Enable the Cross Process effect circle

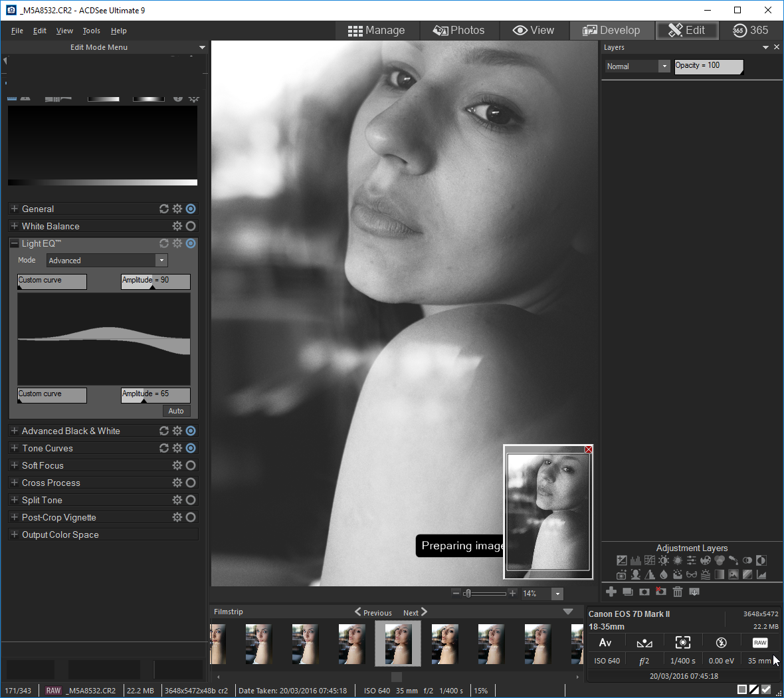[x=191, y=483]
